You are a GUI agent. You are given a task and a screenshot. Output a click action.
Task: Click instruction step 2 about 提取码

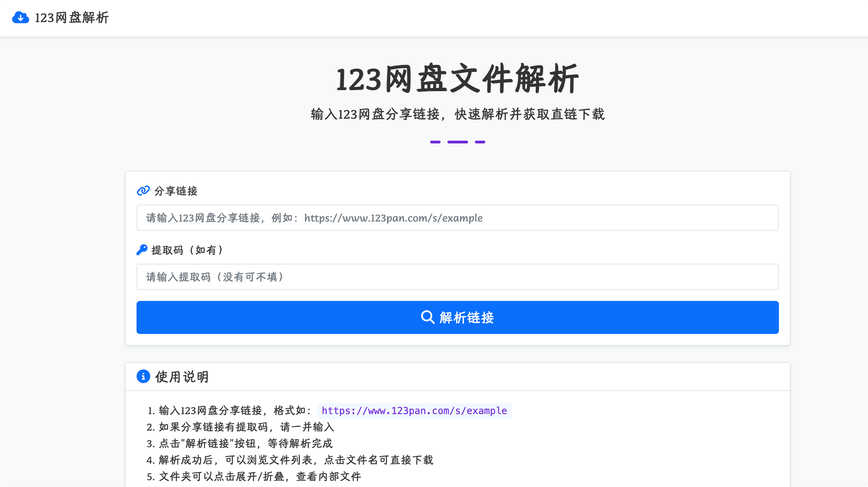[x=246, y=427]
